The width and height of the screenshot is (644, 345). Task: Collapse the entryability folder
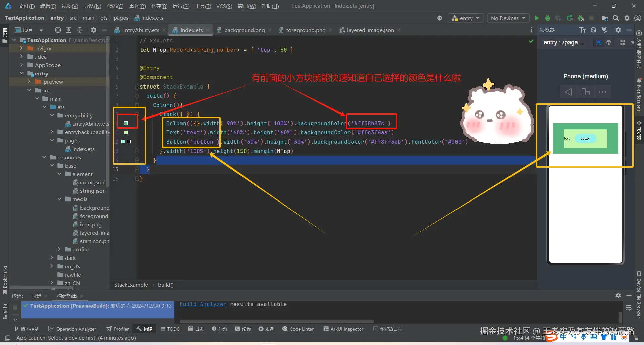52,115
